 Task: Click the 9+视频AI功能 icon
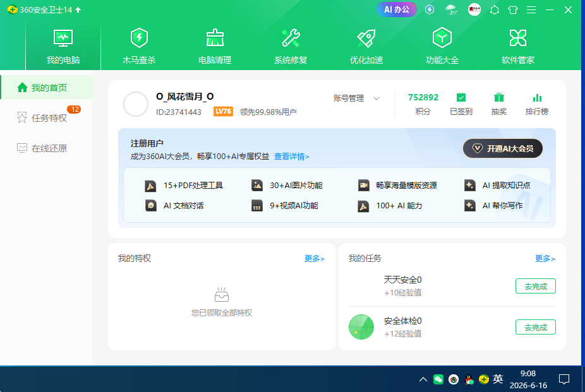(x=257, y=206)
